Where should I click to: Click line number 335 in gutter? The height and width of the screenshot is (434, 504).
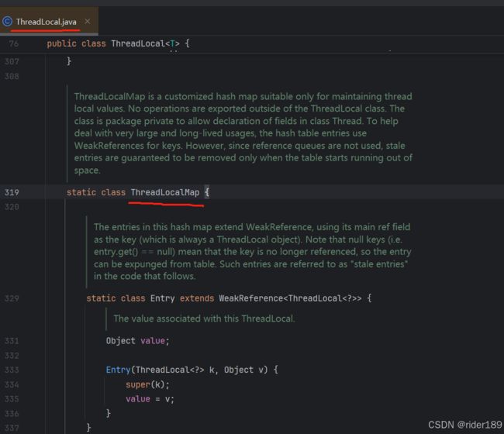[12, 398]
